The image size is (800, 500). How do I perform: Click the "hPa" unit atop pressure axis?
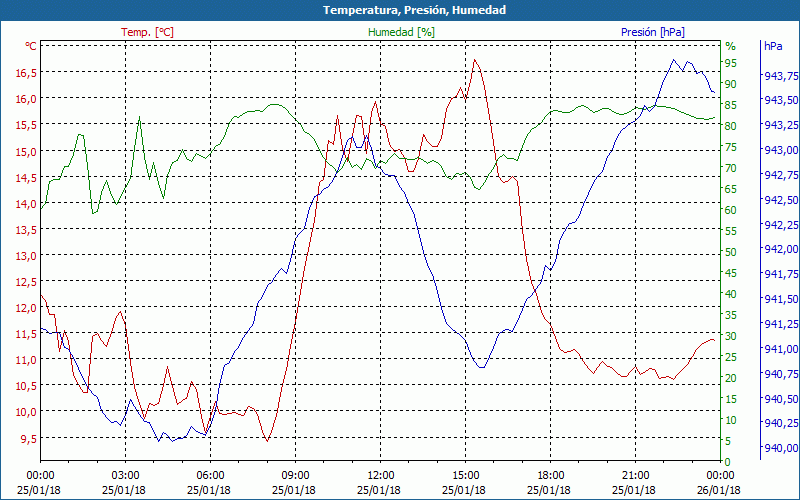(x=773, y=46)
